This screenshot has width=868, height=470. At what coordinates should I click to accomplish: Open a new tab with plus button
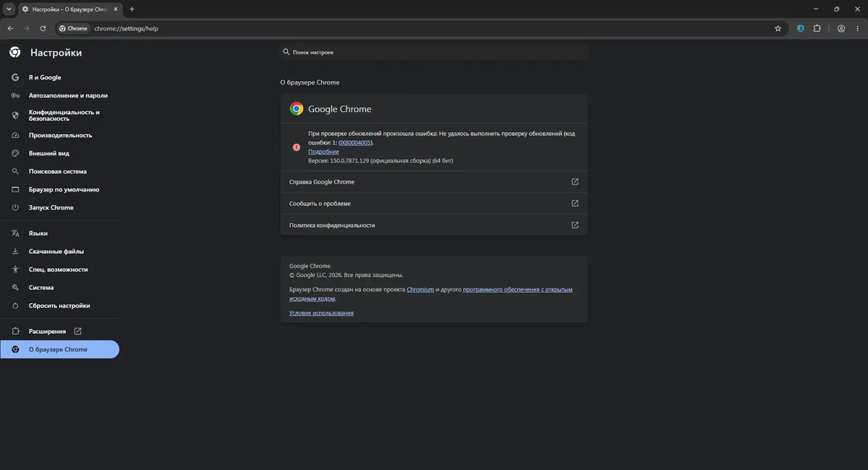click(x=132, y=9)
